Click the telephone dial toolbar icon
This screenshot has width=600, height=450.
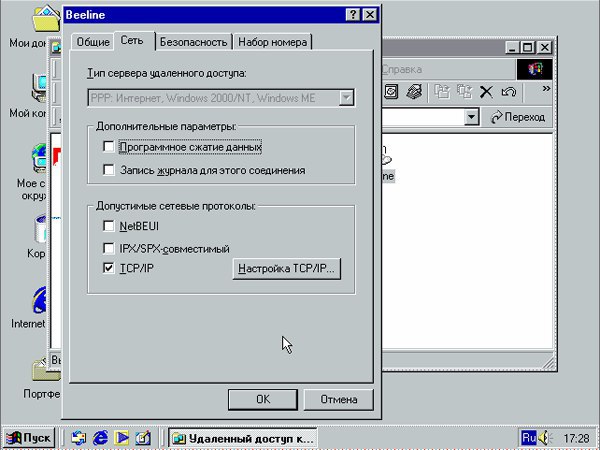[414, 92]
